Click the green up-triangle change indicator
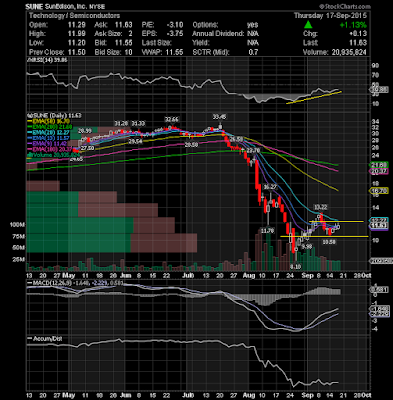393x400 pixels. [308, 25]
